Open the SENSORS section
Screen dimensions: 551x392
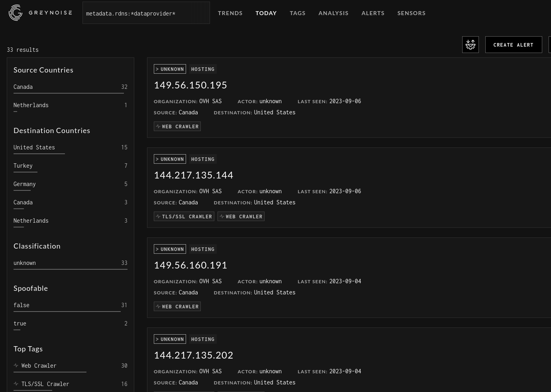tap(412, 13)
